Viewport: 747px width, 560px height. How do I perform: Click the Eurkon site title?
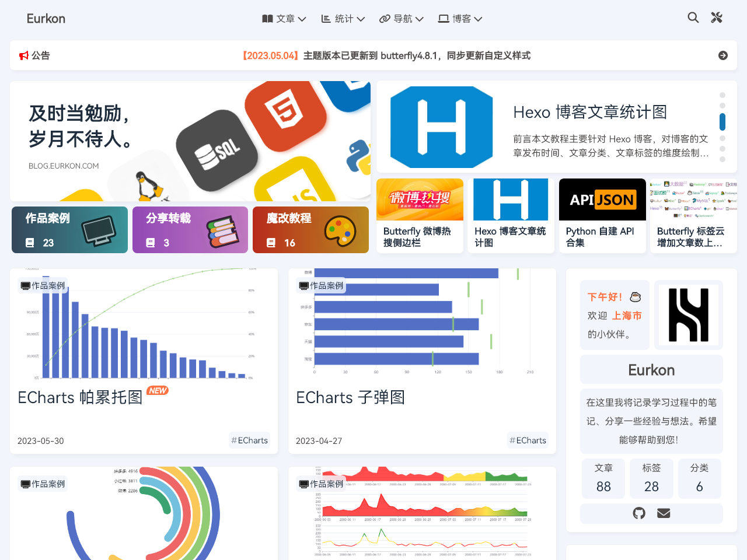[x=46, y=19]
